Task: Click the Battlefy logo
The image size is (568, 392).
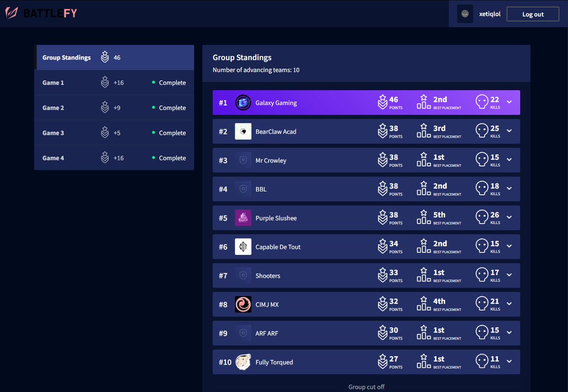Action: tap(41, 13)
